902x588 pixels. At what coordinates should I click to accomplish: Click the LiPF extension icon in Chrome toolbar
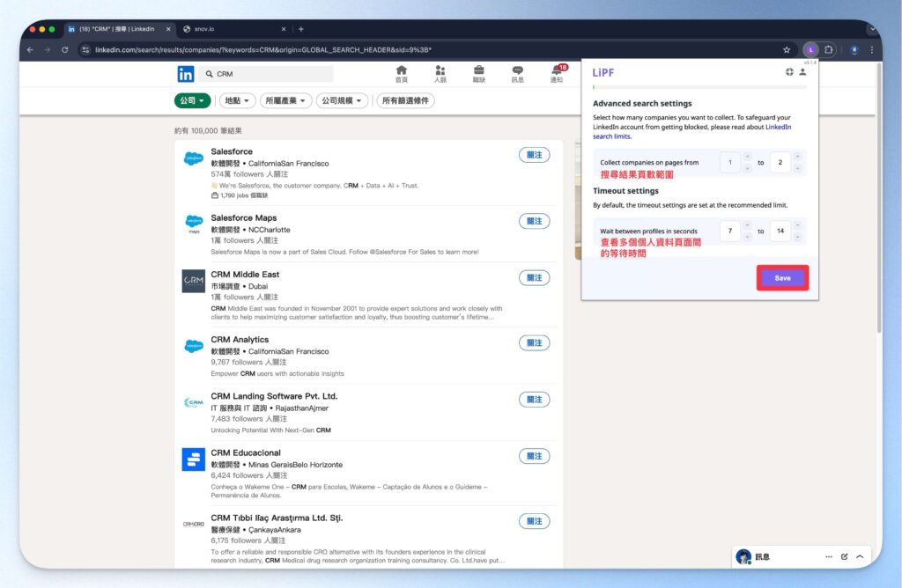pyautogui.click(x=810, y=50)
